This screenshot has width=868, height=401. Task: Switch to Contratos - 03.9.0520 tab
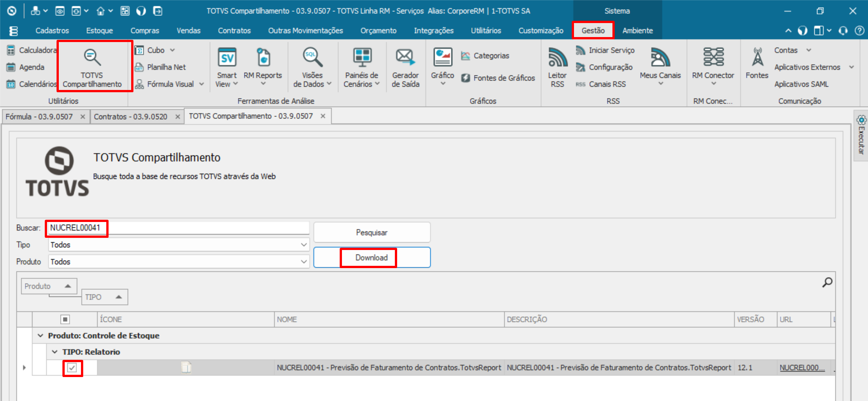pyautogui.click(x=131, y=117)
